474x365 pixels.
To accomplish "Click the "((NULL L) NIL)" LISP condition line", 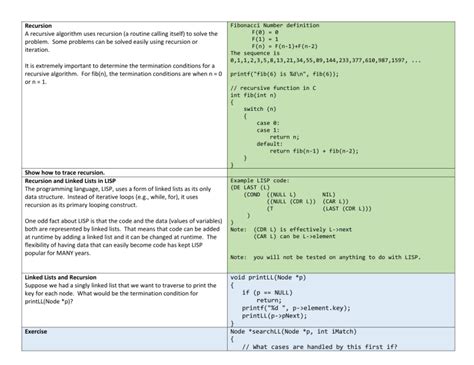I will click(301, 194).
